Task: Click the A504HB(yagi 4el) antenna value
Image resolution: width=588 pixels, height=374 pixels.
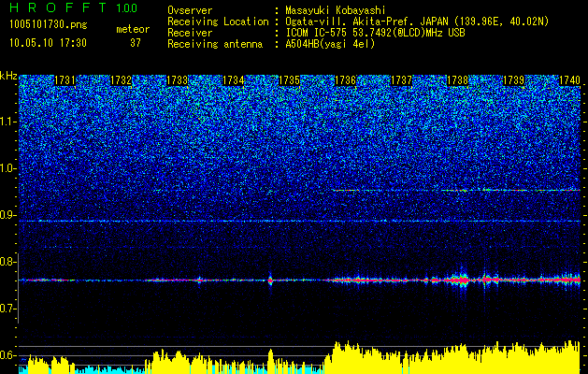Action: (330, 44)
